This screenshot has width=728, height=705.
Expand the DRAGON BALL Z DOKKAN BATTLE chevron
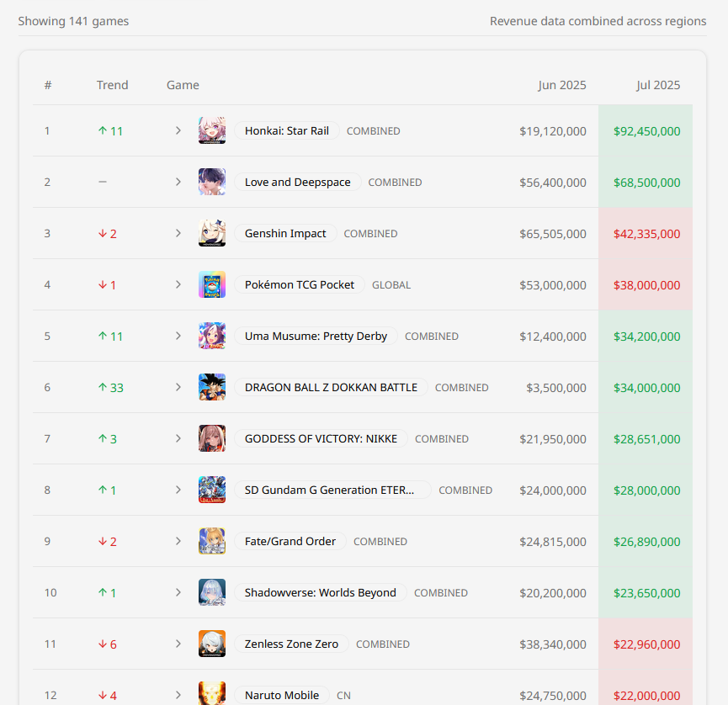(178, 387)
